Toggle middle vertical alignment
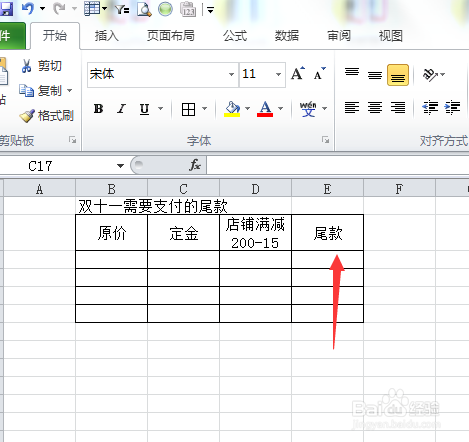Image resolution: width=469 pixels, height=442 pixels. 375,75
